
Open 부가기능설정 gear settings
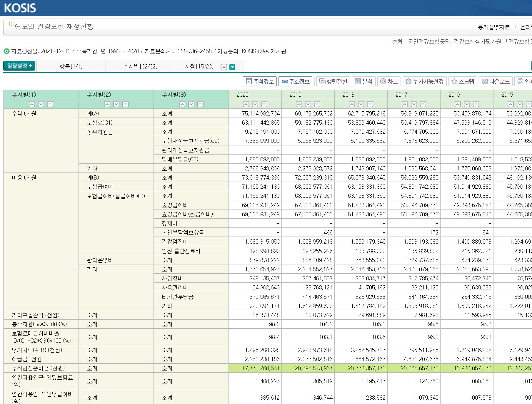(x=424, y=81)
